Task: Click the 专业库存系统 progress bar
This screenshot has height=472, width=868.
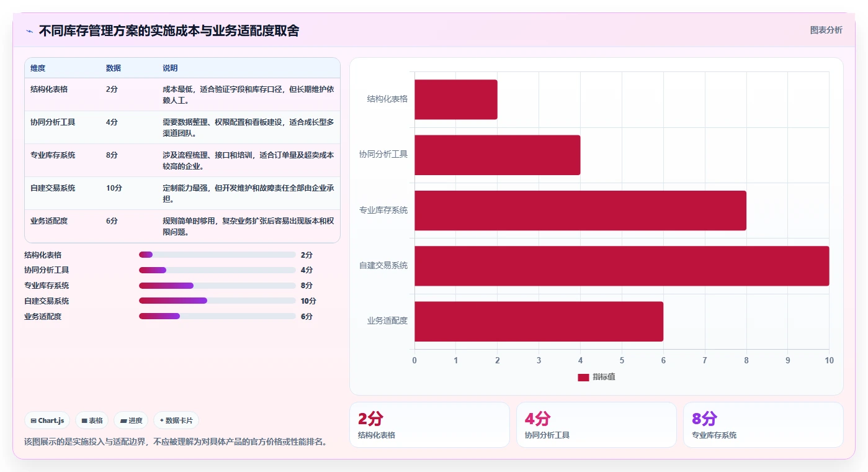Action: tap(217, 286)
